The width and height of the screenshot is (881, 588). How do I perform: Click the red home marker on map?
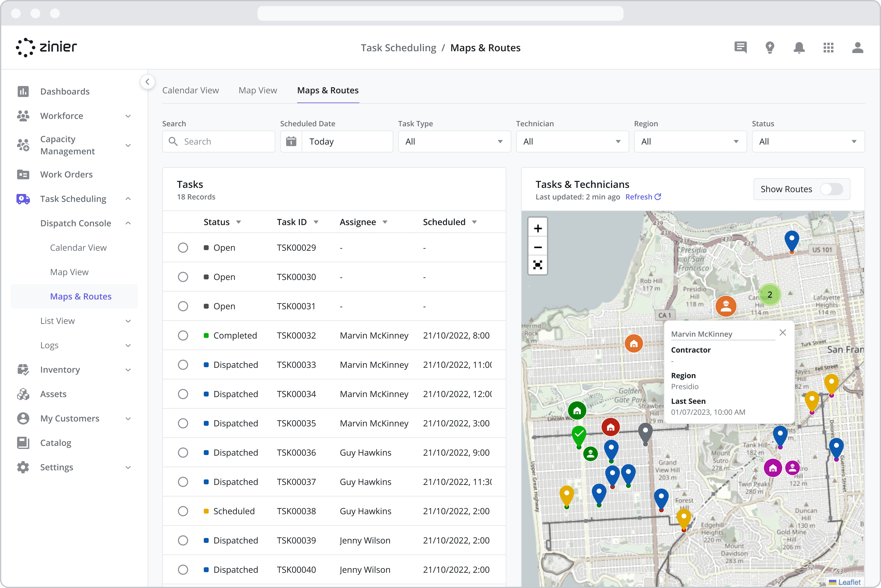[610, 427]
